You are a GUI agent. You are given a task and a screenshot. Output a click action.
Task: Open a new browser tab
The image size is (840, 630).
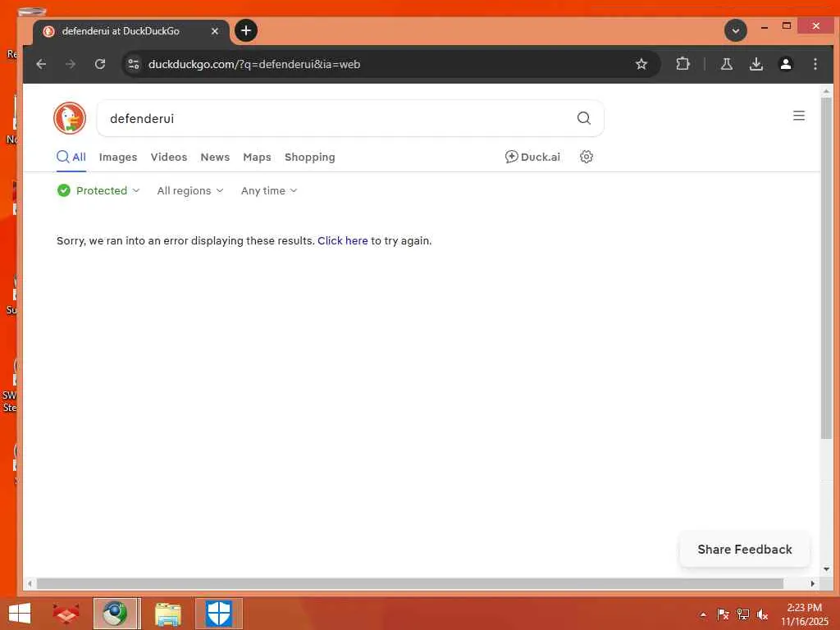[x=246, y=30]
